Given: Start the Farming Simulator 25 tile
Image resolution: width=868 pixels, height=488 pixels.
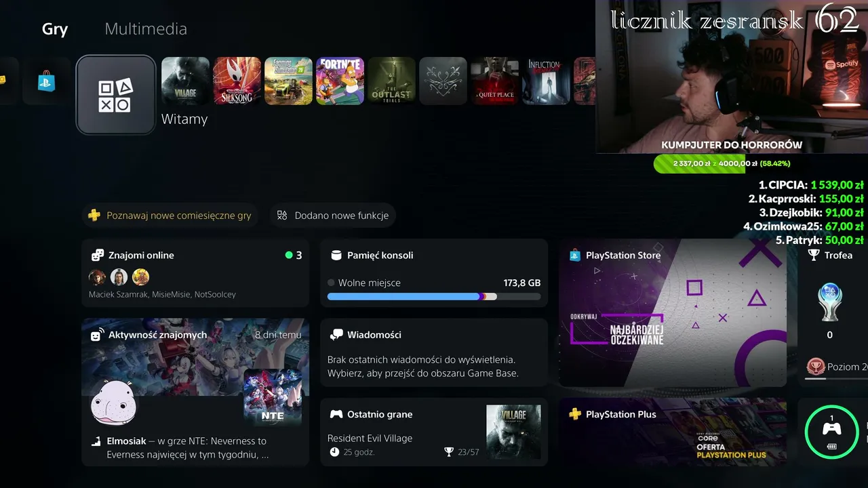Looking at the screenshot, I should coord(288,81).
